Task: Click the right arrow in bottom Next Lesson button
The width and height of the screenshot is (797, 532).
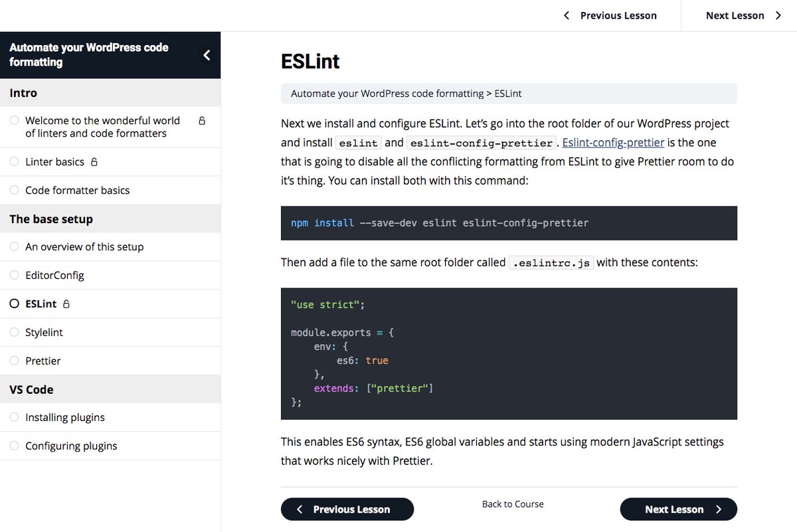Action: click(719, 509)
